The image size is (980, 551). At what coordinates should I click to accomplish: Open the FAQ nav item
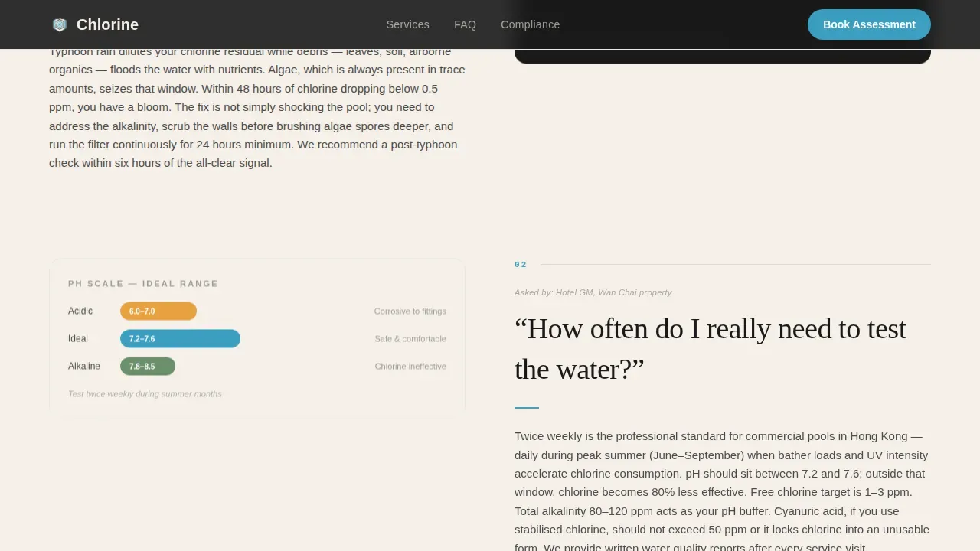(x=465, y=24)
